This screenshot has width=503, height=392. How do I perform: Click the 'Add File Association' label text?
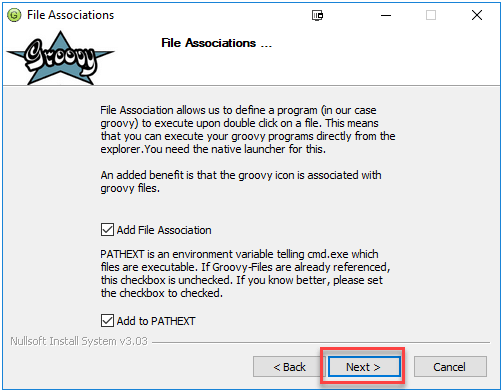164,230
